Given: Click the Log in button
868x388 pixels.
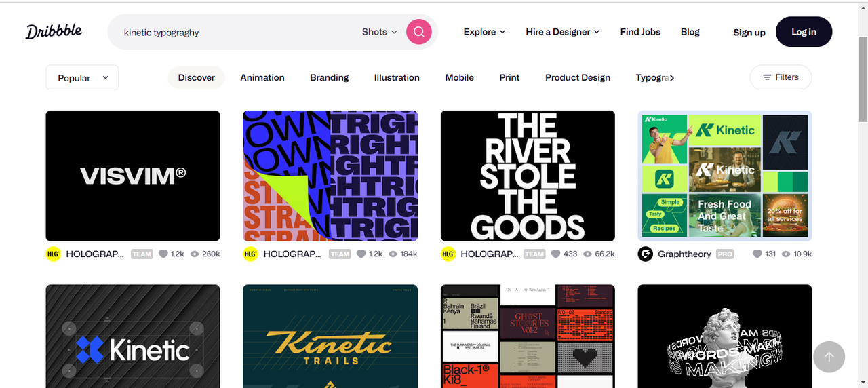Looking at the screenshot, I should (804, 32).
